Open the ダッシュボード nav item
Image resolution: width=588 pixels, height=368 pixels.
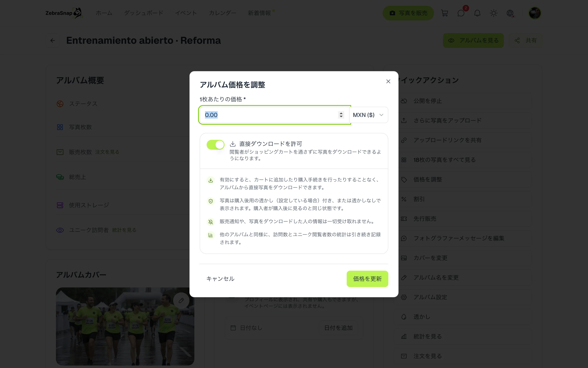[144, 13]
